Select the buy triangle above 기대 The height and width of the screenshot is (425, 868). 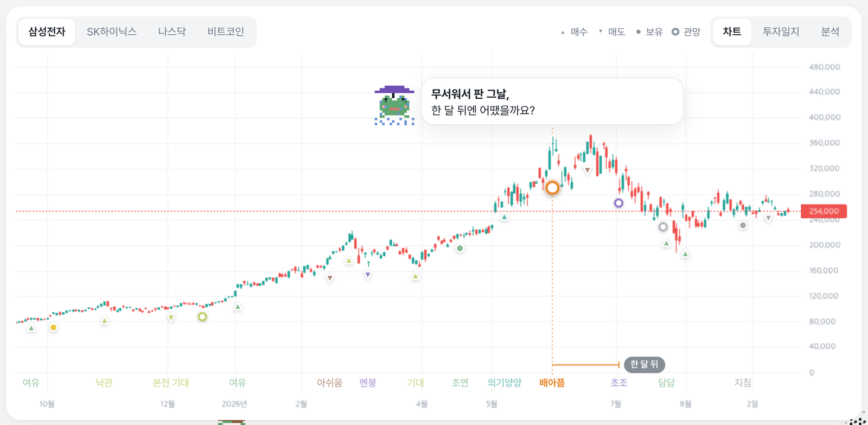pos(416,276)
